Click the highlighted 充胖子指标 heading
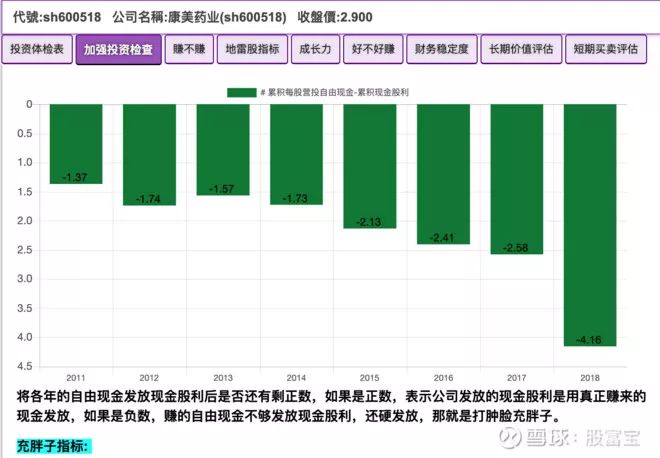660x458 pixels. 53,446
